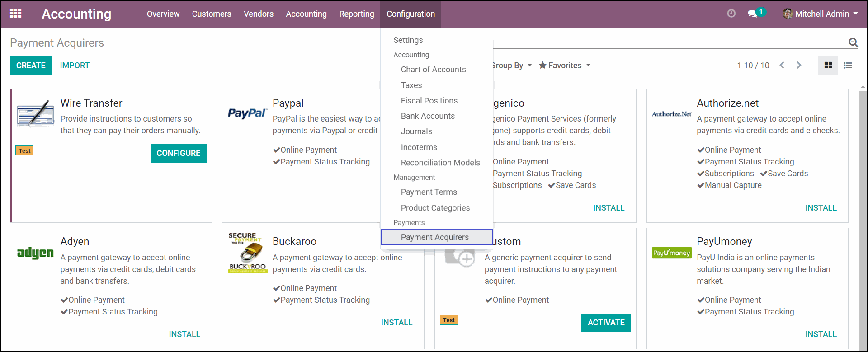Install the Buckaroo acquirer
The height and width of the screenshot is (352, 868).
396,323
